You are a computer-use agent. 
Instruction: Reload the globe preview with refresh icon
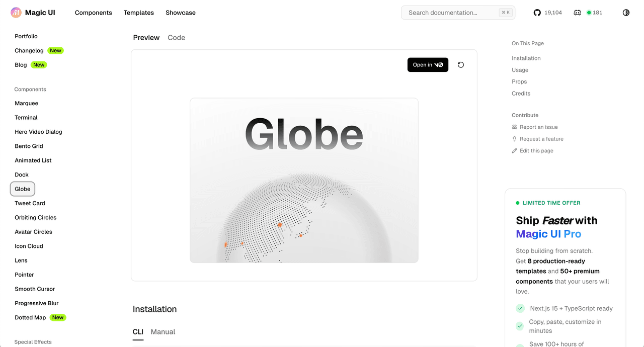point(460,65)
